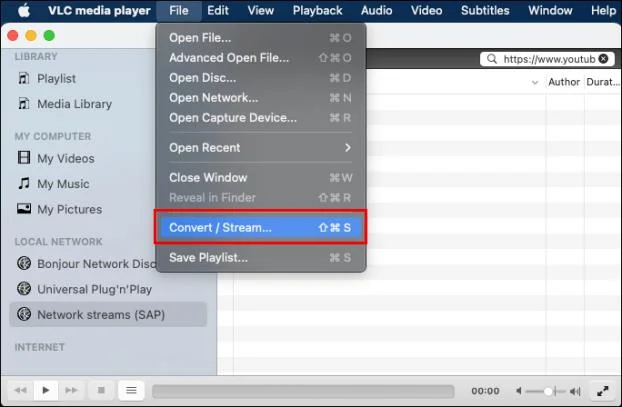Mute audio with the speaker icon
622x407 pixels.
518,391
